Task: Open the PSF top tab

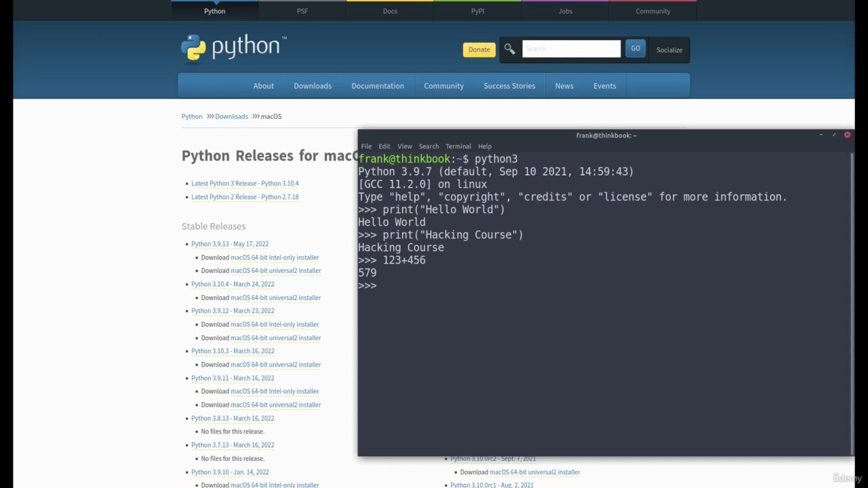Action: click(302, 11)
